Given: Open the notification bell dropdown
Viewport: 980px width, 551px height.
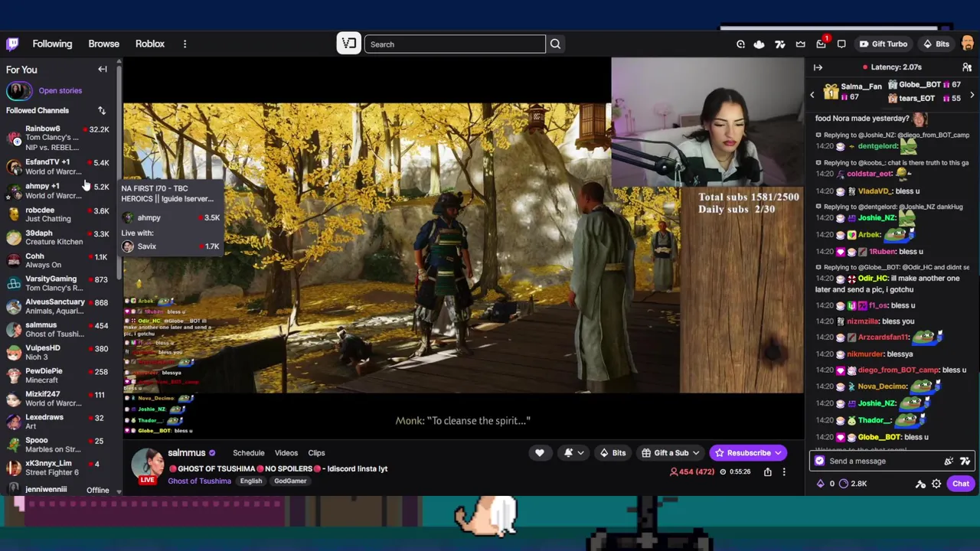Looking at the screenshot, I should pos(573,453).
